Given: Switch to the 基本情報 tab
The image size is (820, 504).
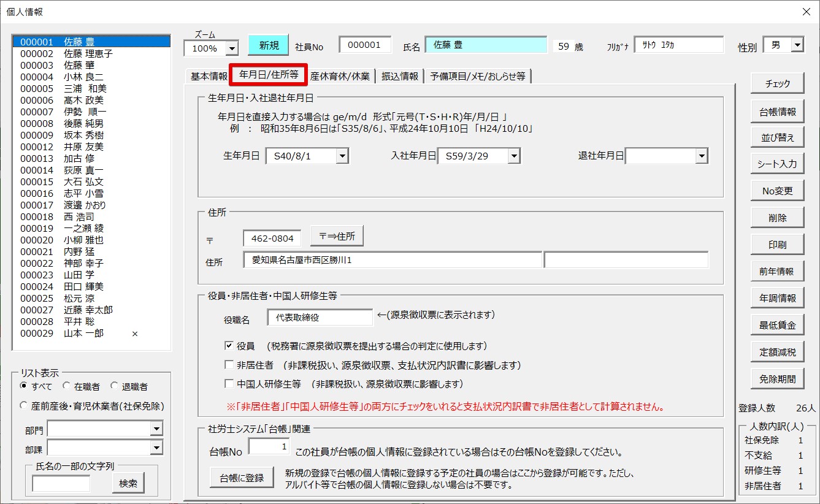Looking at the screenshot, I should tap(209, 76).
